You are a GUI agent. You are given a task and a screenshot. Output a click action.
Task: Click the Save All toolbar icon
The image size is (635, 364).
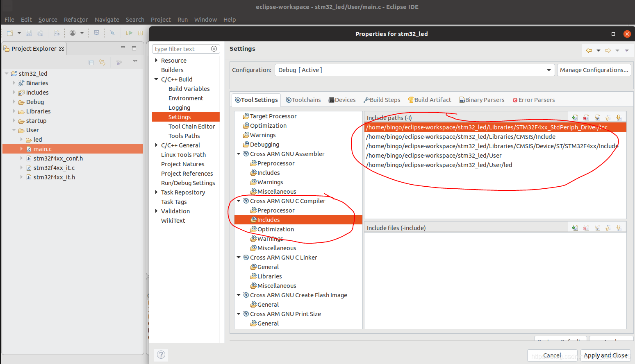click(40, 33)
